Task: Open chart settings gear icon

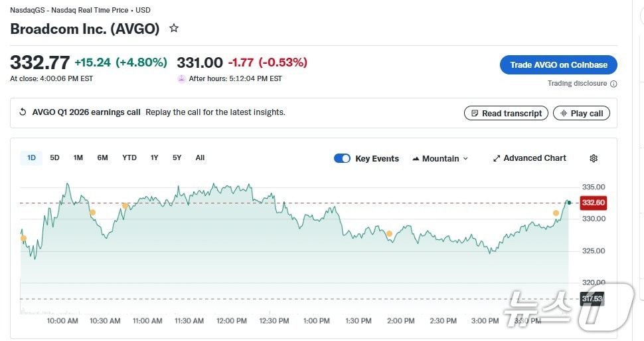Action: click(594, 158)
